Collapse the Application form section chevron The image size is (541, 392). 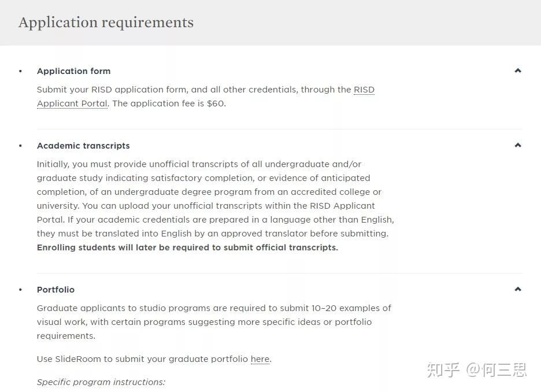pyautogui.click(x=517, y=71)
